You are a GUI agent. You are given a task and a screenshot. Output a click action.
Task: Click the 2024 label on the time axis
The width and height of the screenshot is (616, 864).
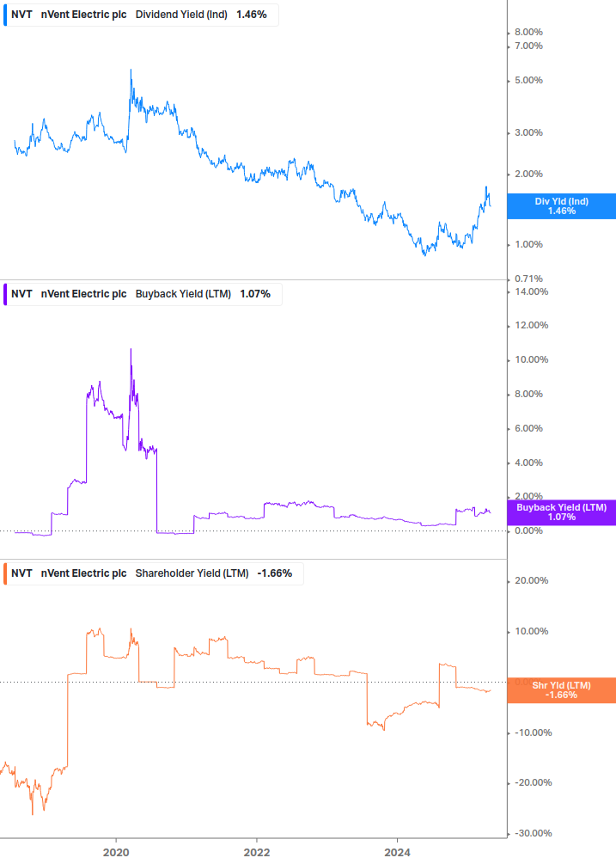point(397,853)
